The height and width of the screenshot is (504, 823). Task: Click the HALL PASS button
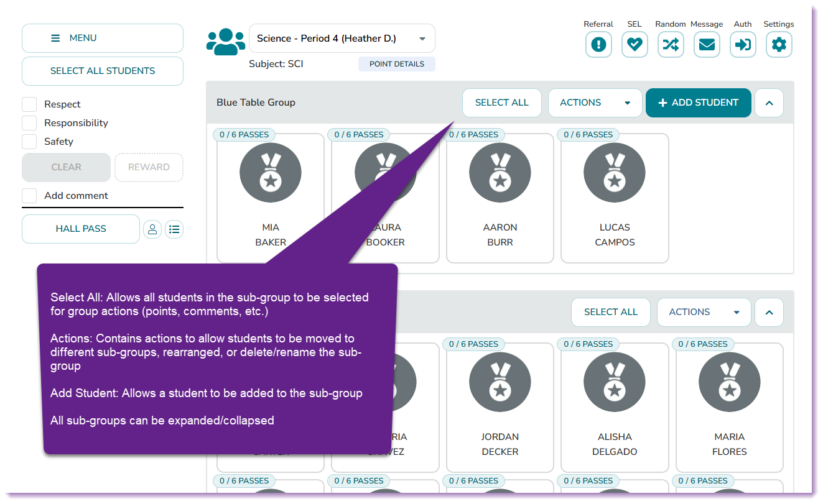pyautogui.click(x=81, y=229)
